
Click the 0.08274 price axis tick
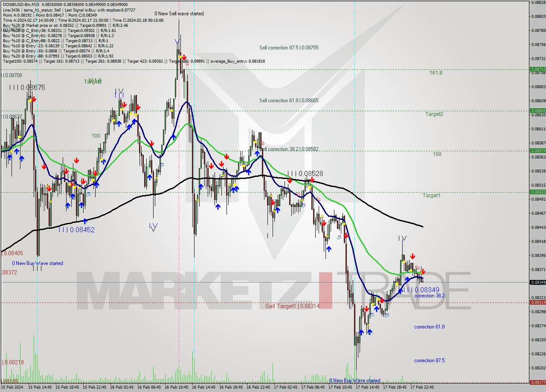(538, 326)
